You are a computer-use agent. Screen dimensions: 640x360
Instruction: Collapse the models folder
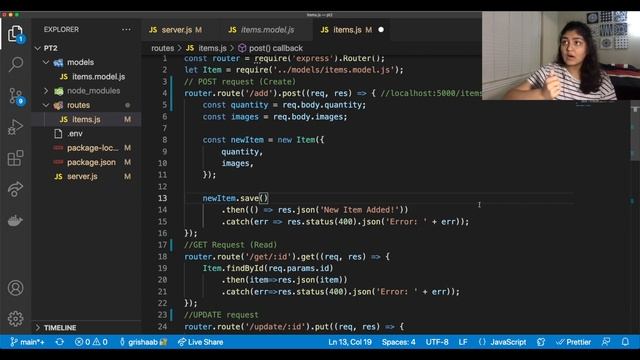(x=46, y=62)
